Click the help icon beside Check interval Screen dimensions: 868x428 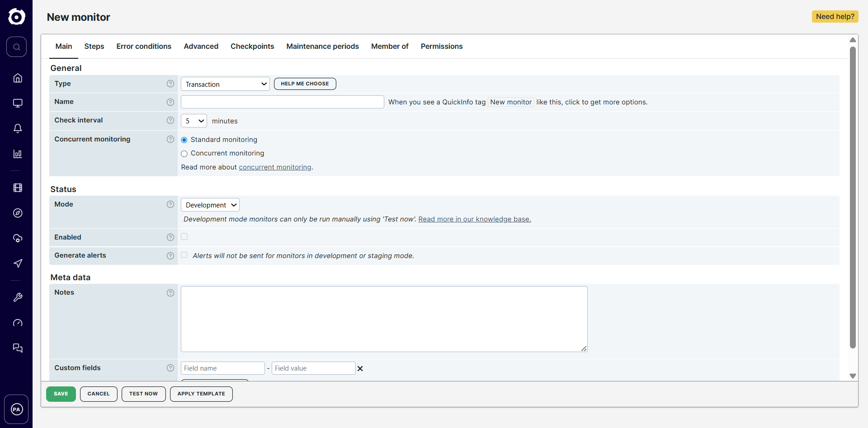[x=170, y=120]
